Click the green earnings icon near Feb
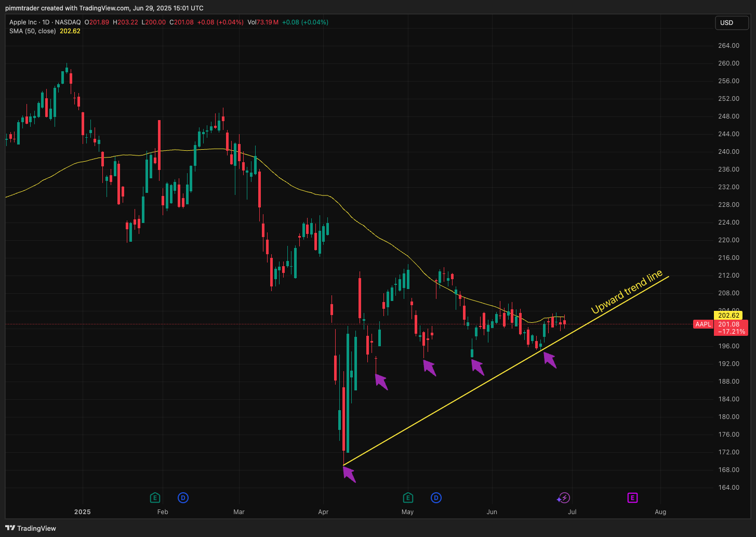Image resolution: width=756 pixels, height=537 pixels. point(155,498)
